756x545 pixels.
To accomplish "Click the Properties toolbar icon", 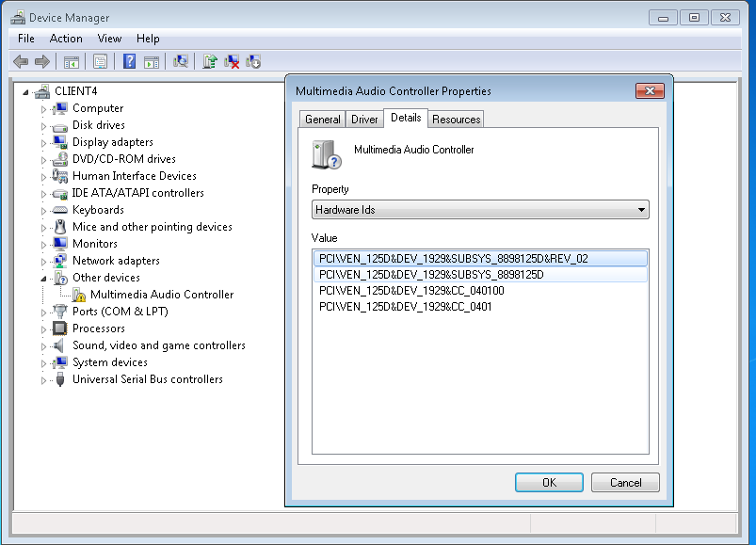I will point(100,61).
